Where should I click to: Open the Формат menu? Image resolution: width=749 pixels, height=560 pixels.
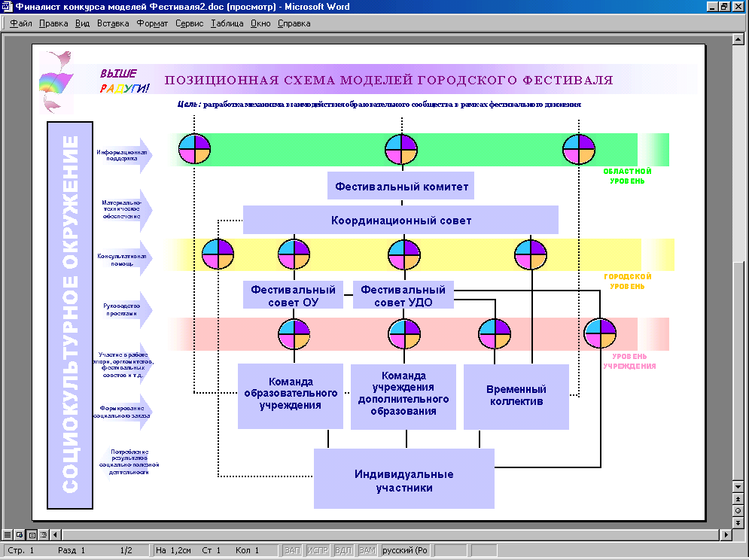click(x=152, y=23)
